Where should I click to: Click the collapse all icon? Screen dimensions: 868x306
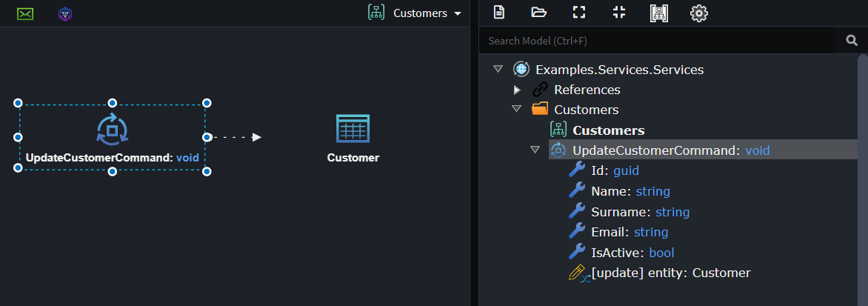click(619, 12)
